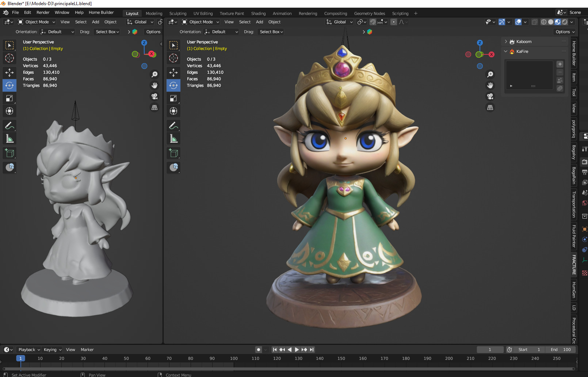
Task: Click the Blender logo menu icon
Action: [x=5, y=12]
